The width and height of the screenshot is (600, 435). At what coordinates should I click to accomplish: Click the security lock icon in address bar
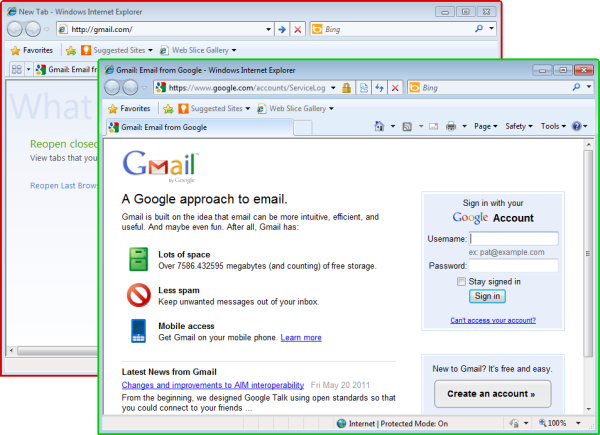(x=346, y=88)
